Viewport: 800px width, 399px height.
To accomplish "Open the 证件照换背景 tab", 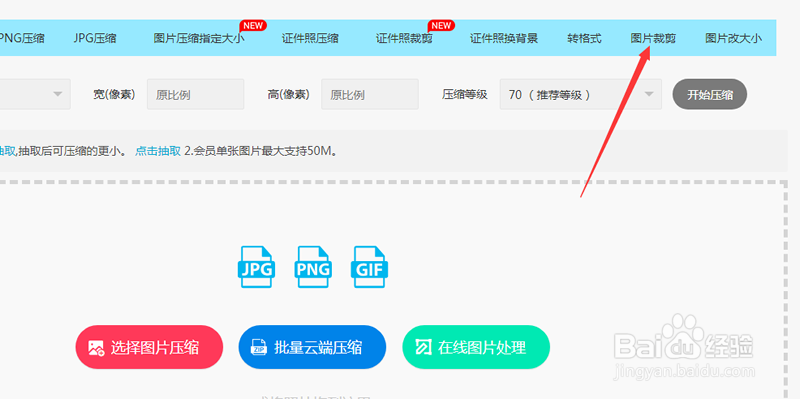I will 504,38.
